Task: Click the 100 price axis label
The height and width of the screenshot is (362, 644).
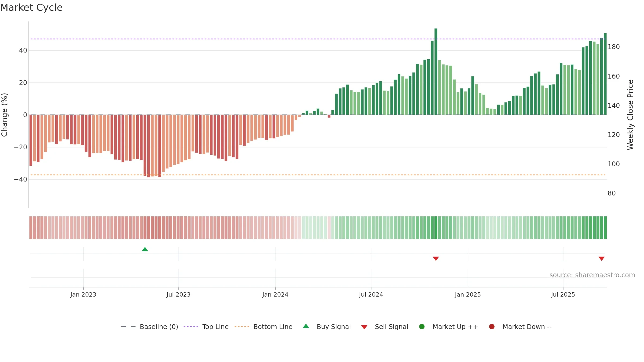Action: click(614, 164)
